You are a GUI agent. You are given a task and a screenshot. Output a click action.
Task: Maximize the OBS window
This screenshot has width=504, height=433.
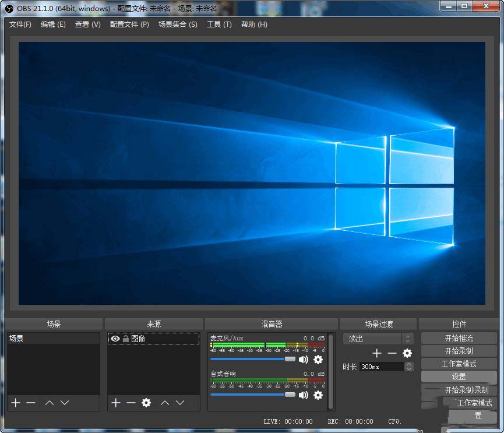pos(465,6)
